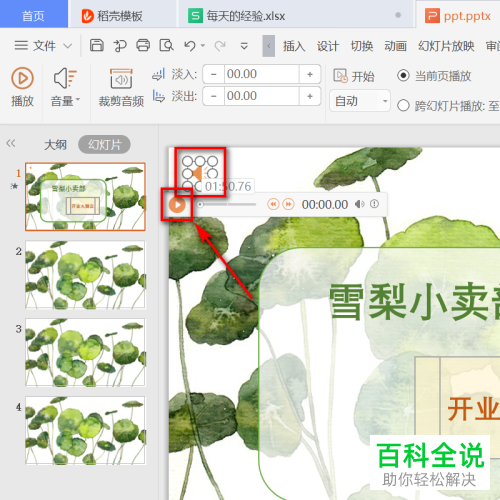Screen dimensions: 500x500
Task: Click the info icon in audio player
Action: click(374, 204)
